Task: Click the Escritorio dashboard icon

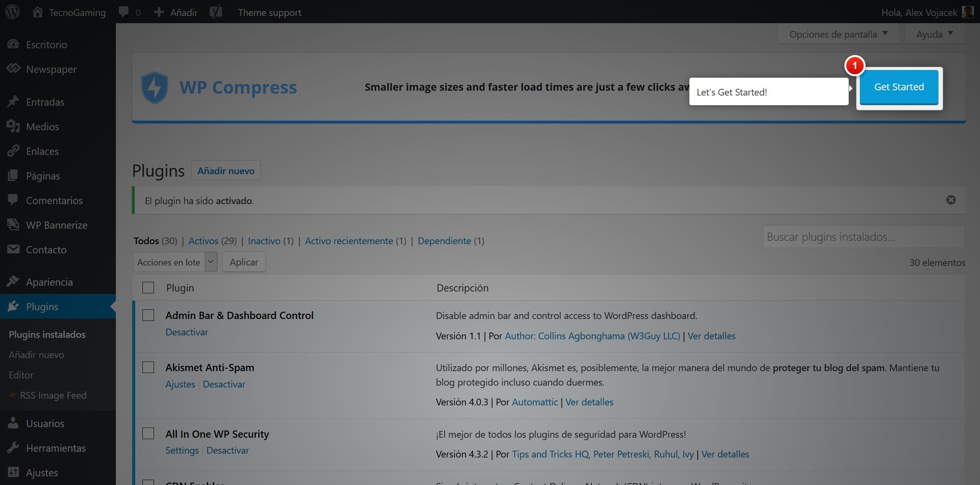Action: [x=13, y=44]
